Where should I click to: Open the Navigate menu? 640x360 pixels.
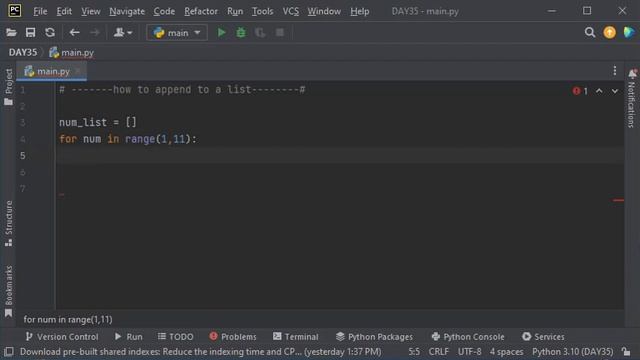127,11
